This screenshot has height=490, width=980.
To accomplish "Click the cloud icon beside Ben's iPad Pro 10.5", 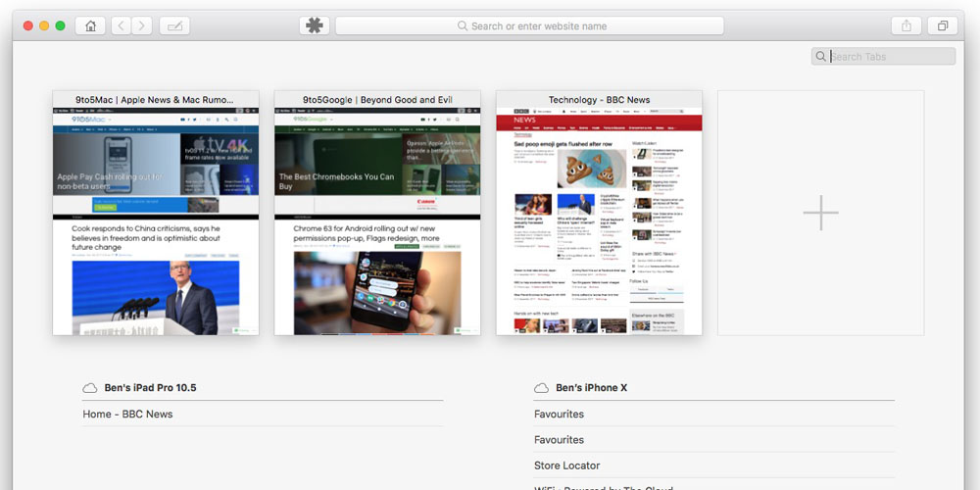I will (x=90, y=388).
